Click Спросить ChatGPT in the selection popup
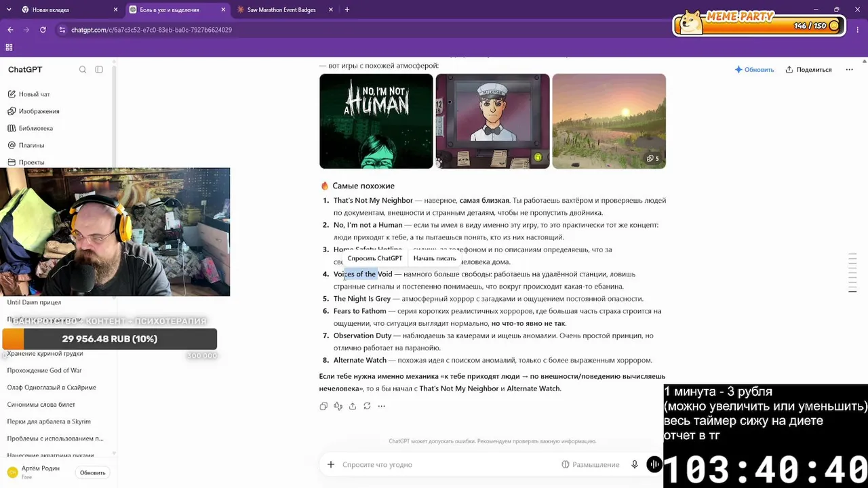The height and width of the screenshot is (488, 868). (375, 258)
